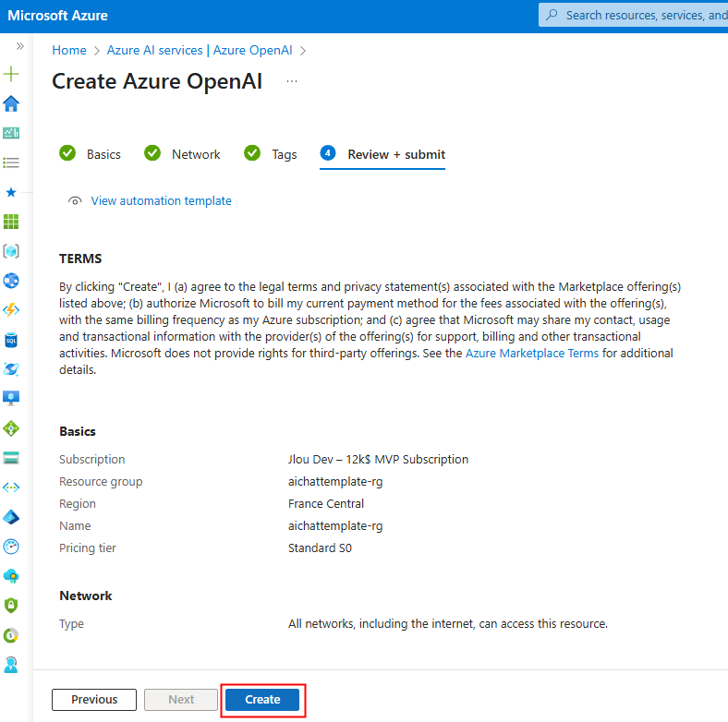
Task: Click the Region value France Central
Action: pyautogui.click(x=326, y=503)
